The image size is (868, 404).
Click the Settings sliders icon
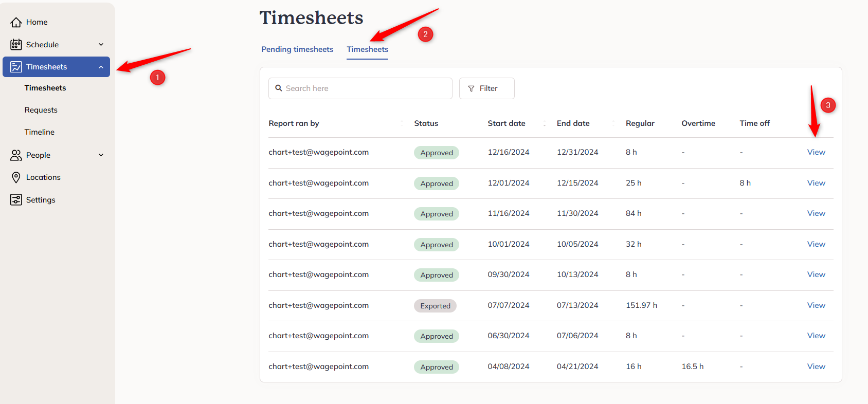16,200
